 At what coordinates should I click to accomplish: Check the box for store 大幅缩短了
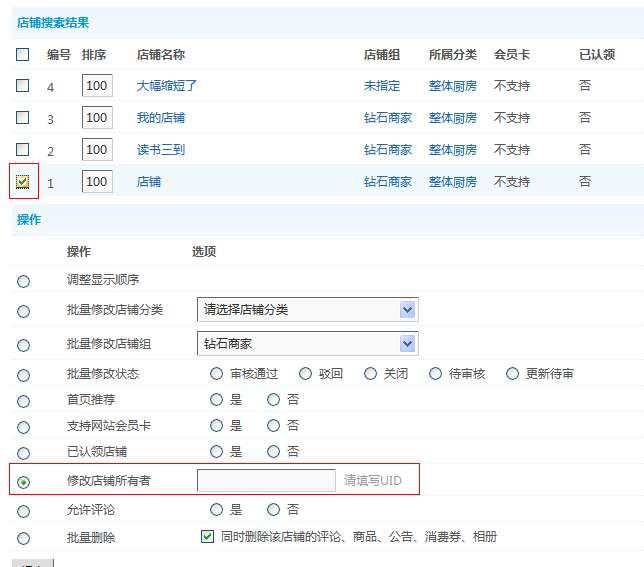23,85
